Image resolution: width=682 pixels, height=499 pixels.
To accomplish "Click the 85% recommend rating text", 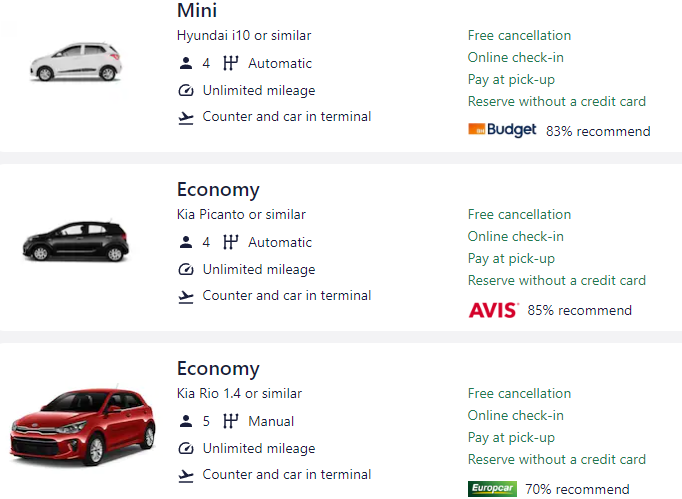I will pos(580,310).
